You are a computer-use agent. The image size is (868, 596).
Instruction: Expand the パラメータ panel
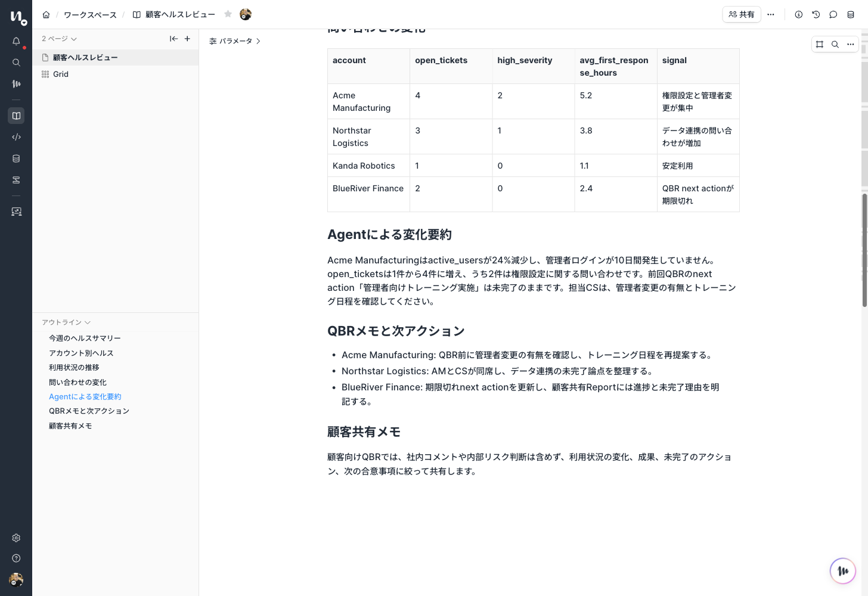pos(235,41)
